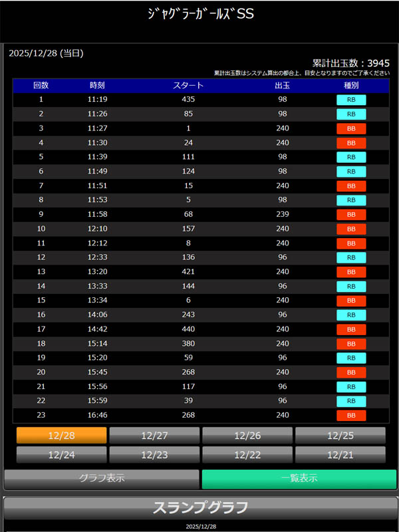Click the BB badge in row 17
The image size is (399, 532).
[351, 329]
